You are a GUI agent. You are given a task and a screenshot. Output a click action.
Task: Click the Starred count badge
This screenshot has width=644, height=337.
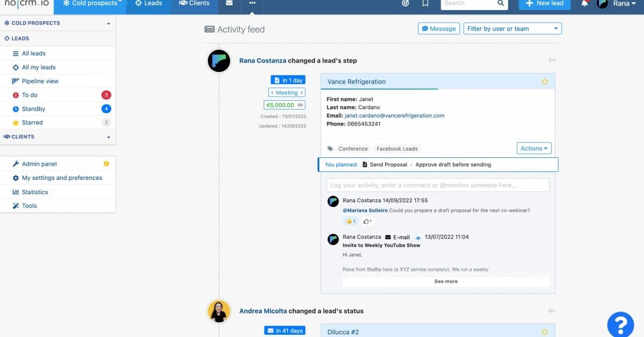[x=106, y=122]
